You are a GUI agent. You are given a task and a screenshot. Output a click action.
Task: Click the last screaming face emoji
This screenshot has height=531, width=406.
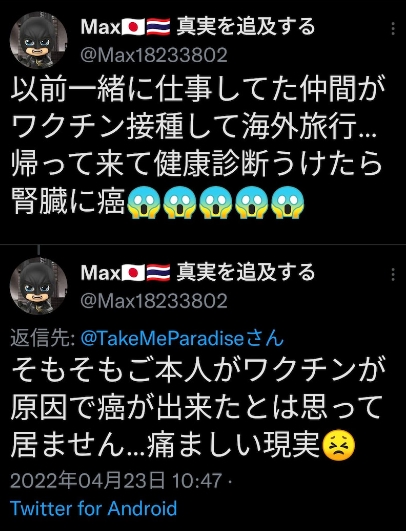point(288,203)
